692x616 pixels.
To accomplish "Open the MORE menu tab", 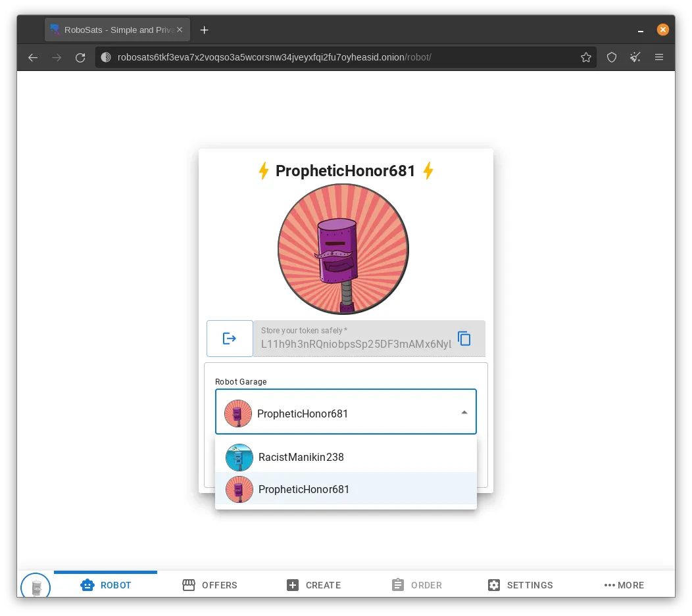I will click(624, 585).
